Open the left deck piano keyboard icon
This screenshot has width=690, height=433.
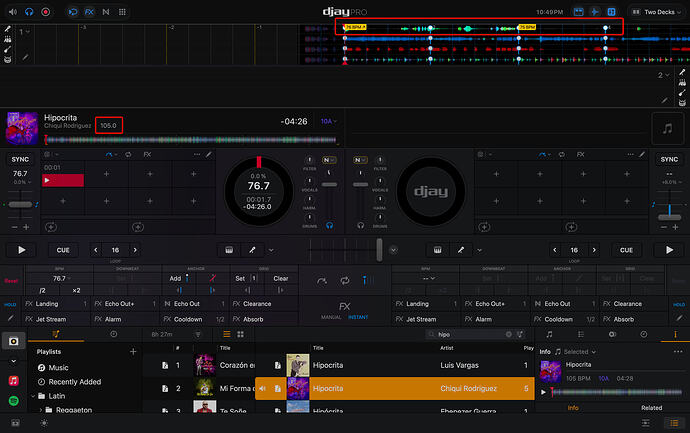click(229, 250)
